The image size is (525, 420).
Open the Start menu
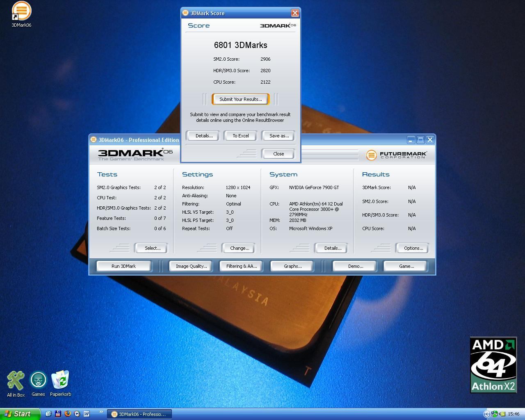coord(20,414)
